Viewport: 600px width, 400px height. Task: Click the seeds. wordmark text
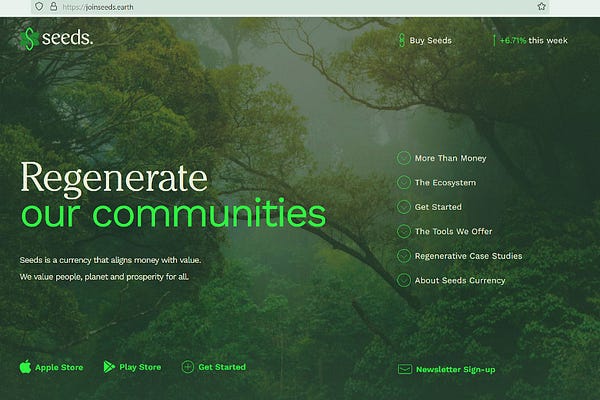click(x=67, y=38)
